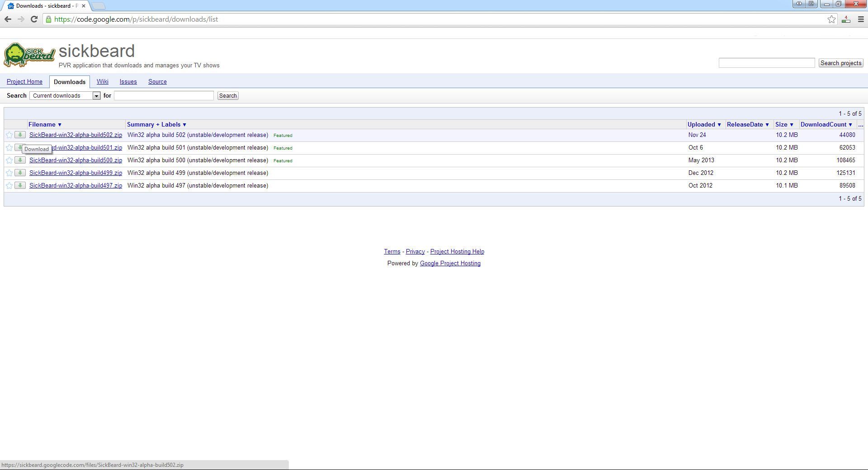Click the sickbeard project title

[x=97, y=51]
